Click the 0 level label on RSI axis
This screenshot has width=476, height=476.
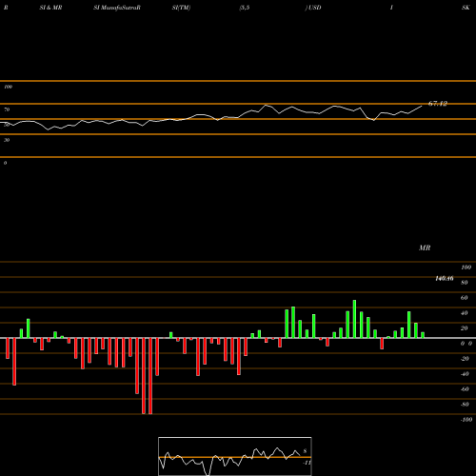tap(5, 163)
